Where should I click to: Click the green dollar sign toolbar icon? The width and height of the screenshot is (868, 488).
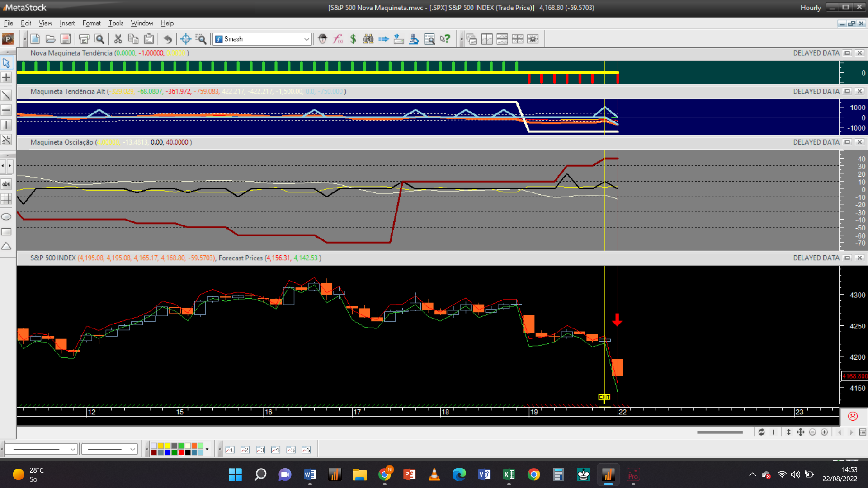pyautogui.click(x=353, y=39)
